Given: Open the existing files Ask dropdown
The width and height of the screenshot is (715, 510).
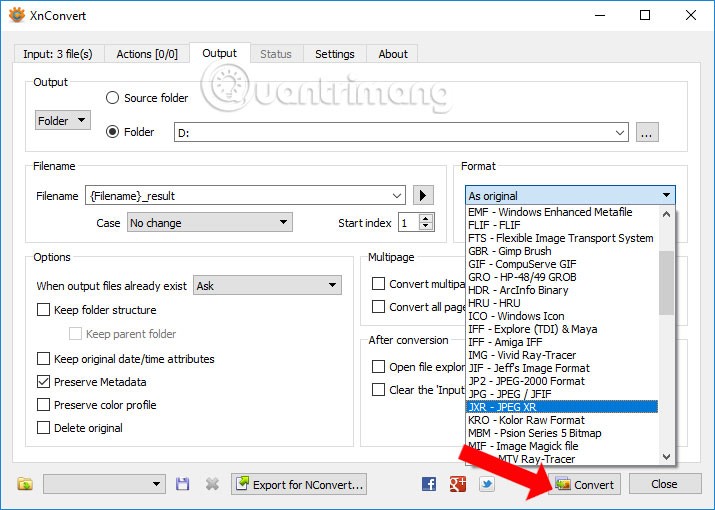Looking at the screenshot, I should click(x=267, y=286).
